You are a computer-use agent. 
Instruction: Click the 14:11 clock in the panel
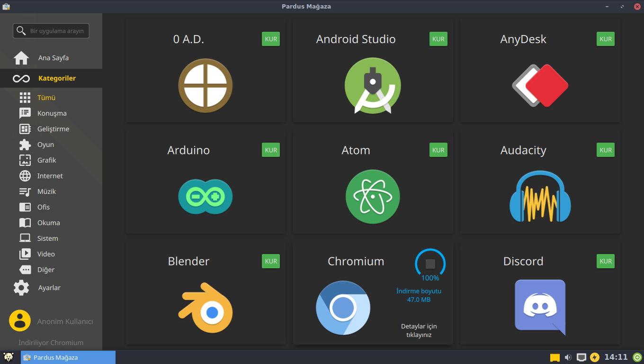pyautogui.click(x=616, y=357)
